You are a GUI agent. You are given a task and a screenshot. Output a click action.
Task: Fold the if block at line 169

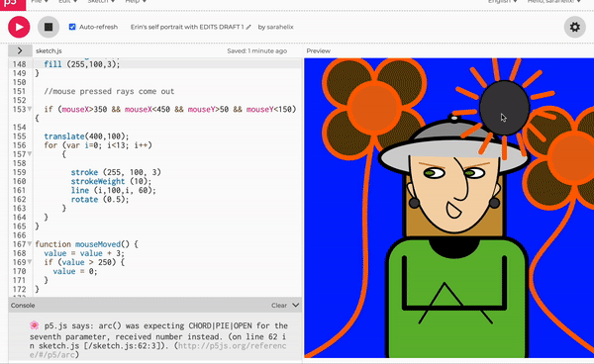[x=30, y=262]
